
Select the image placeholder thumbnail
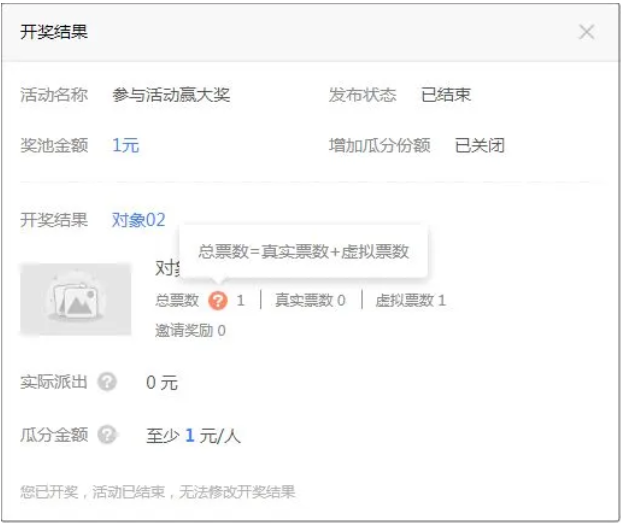[x=76, y=300]
